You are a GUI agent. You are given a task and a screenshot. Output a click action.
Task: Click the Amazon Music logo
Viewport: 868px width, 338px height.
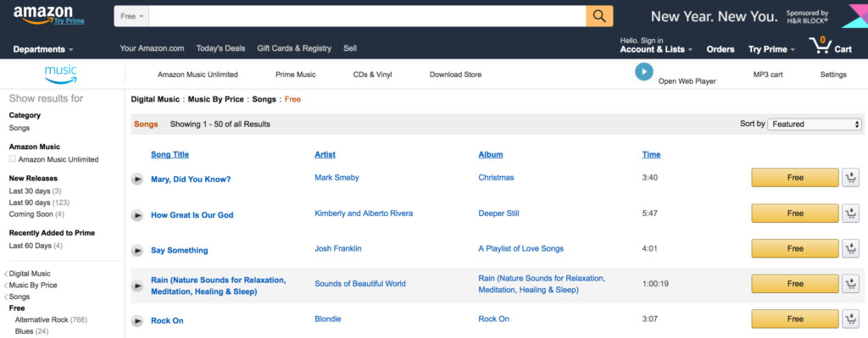(60, 75)
